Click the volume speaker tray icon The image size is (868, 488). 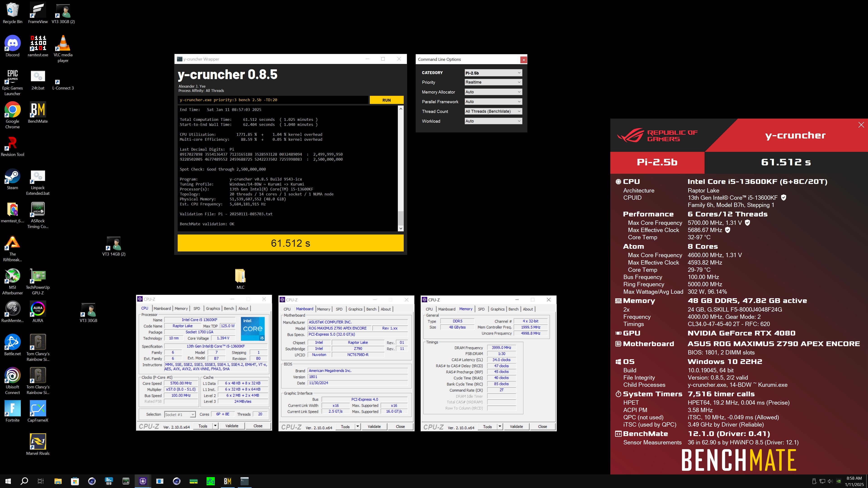pos(830,481)
